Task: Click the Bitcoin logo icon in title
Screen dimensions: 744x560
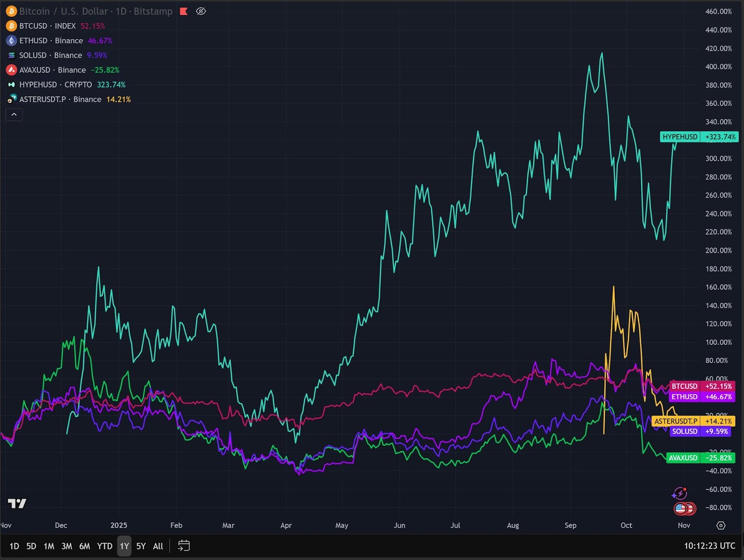Action: point(11,11)
